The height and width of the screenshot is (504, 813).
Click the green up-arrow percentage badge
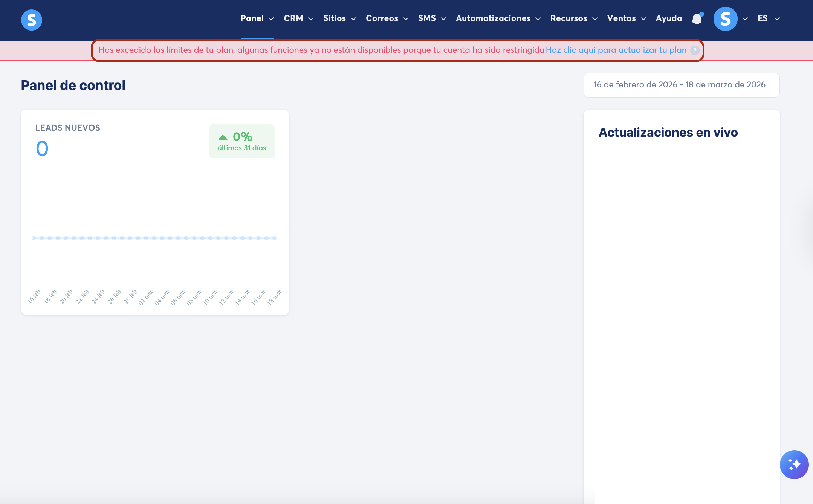pos(242,141)
